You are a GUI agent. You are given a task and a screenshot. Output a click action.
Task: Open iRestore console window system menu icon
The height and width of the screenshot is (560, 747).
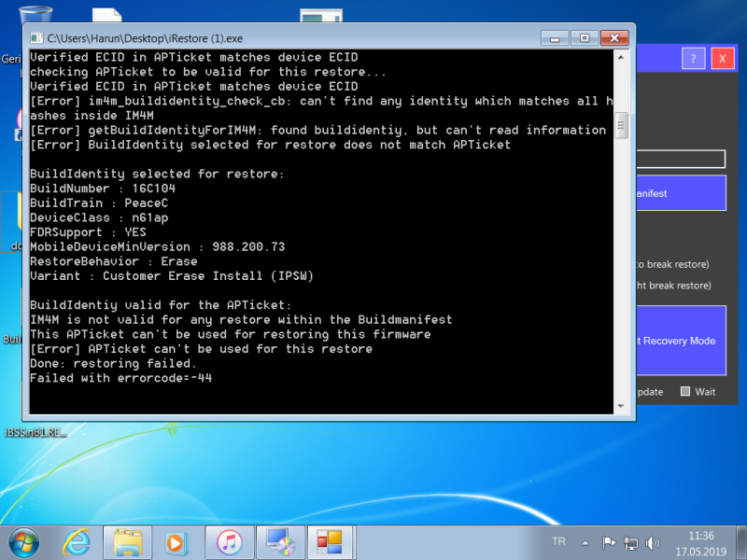coord(36,38)
